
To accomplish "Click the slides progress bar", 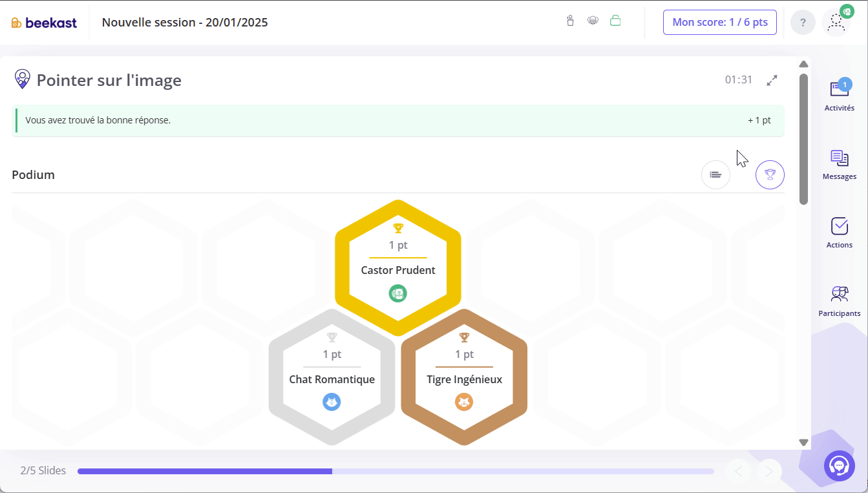I will tap(396, 471).
